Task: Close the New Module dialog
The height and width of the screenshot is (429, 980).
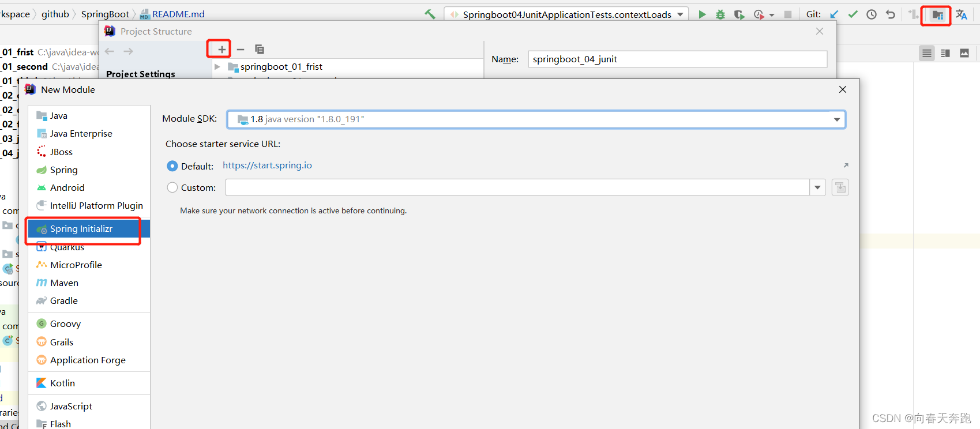Action: tap(843, 89)
